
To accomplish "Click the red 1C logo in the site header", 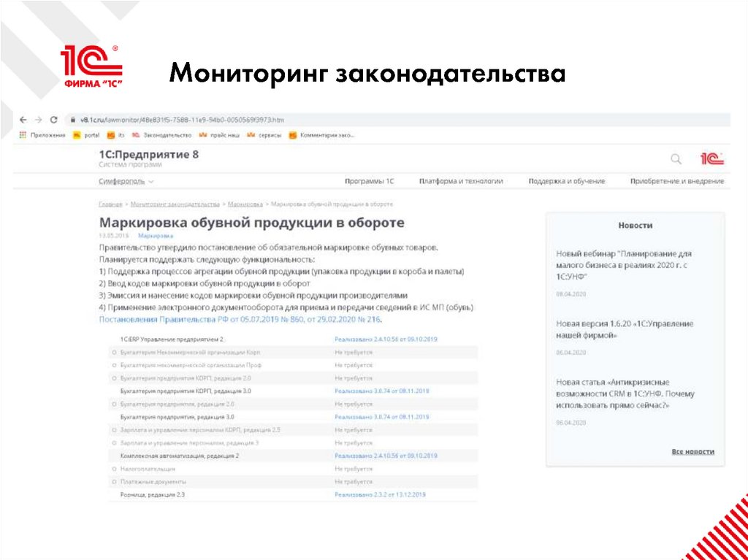I will pos(712,159).
